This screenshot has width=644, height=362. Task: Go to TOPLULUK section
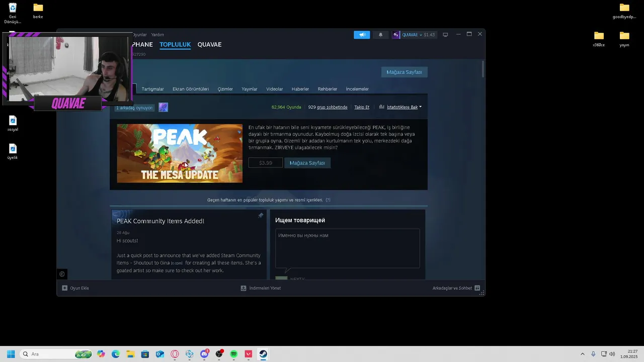point(175,44)
